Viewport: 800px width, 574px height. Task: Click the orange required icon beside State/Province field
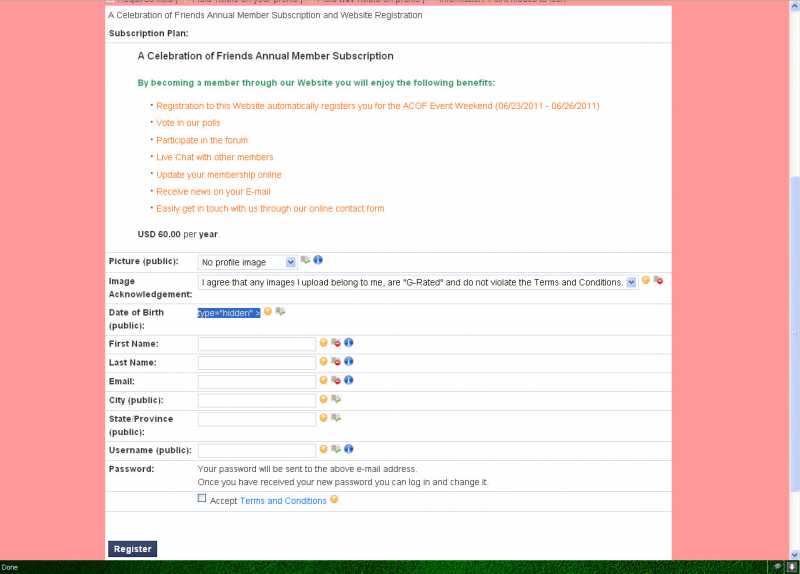pos(323,418)
